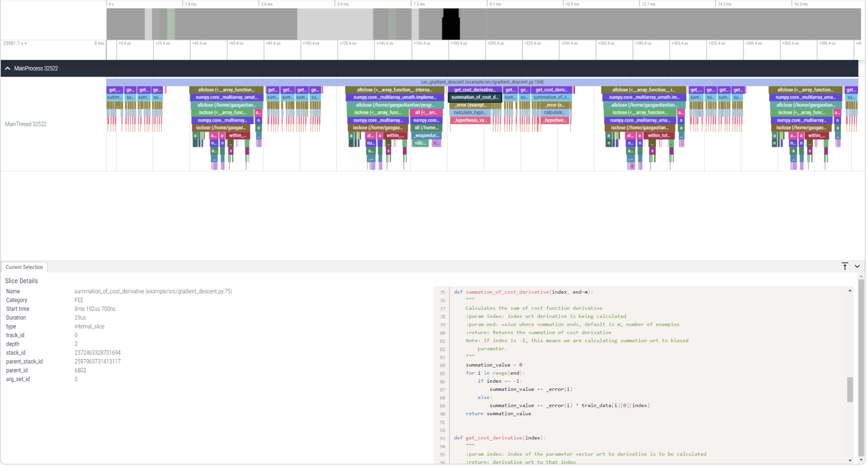Click the MainThread 32522 track label

26,124
